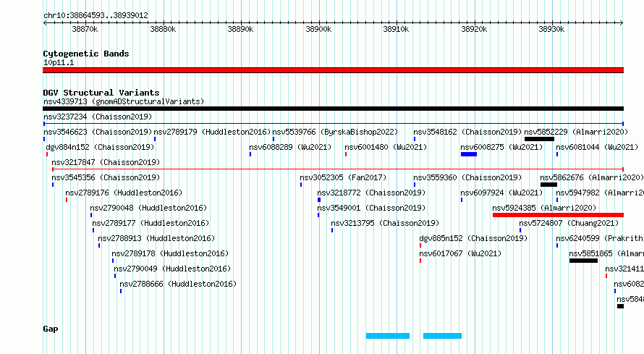Viewport: 644px width, 354px height.
Task: Click the 38930k ruler position label
Action: (551, 30)
